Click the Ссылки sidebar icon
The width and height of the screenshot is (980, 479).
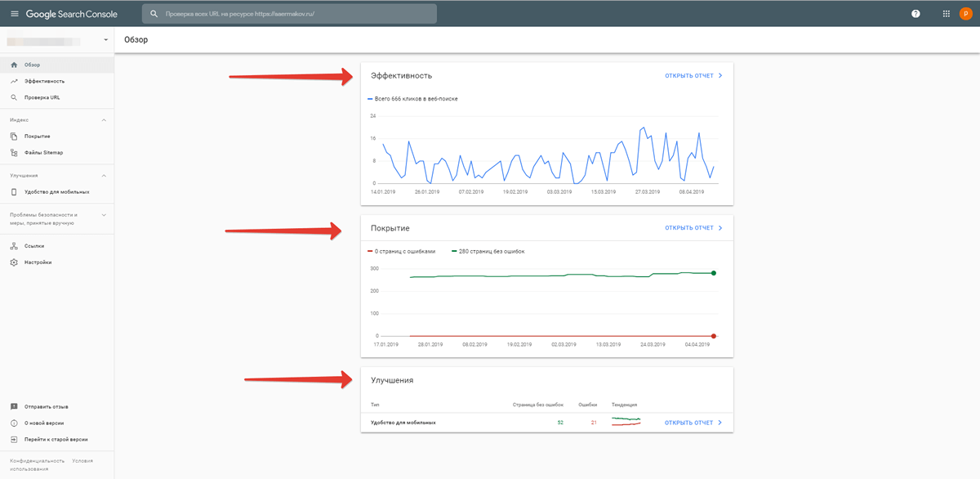coord(14,246)
